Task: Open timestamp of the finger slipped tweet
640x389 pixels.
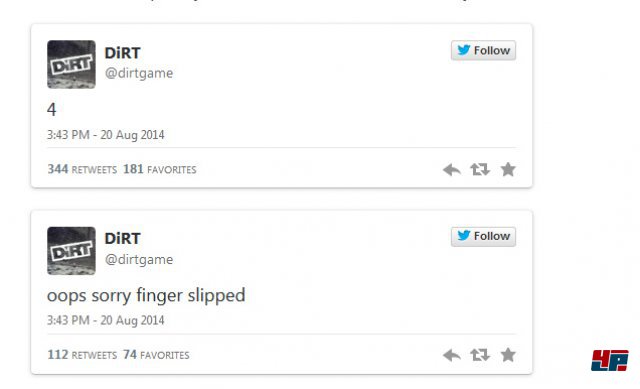Action: pyautogui.click(x=106, y=320)
